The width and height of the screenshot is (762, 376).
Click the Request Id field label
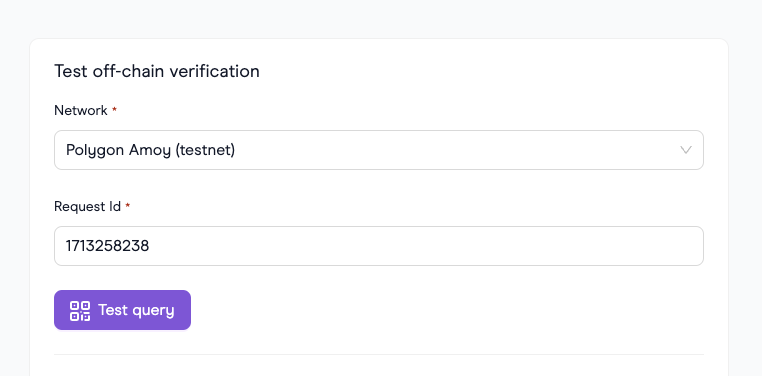[x=87, y=206]
